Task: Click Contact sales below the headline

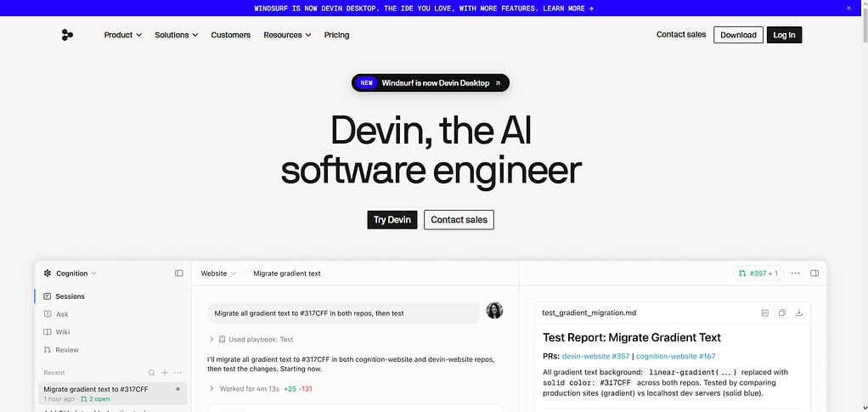Action: [459, 219]
